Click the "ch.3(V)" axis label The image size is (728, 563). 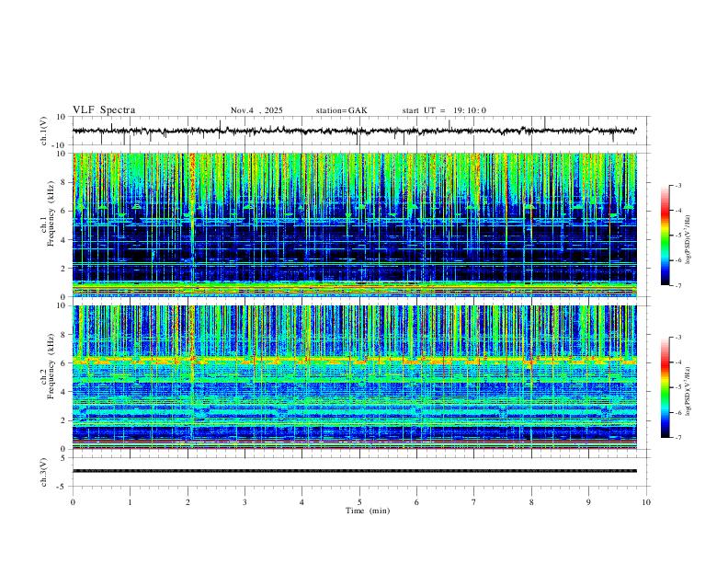44,473
